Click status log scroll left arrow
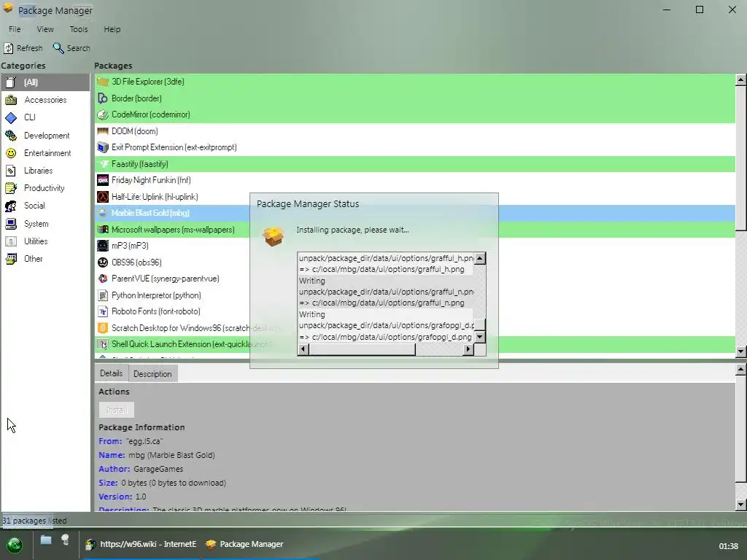This screenshot has height=560, width=747. coord(303,349)
